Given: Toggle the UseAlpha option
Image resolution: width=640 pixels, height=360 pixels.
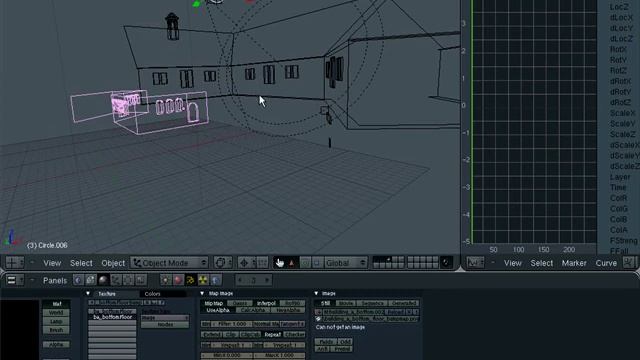Looking at the screenshot, I should click(218, 310).
